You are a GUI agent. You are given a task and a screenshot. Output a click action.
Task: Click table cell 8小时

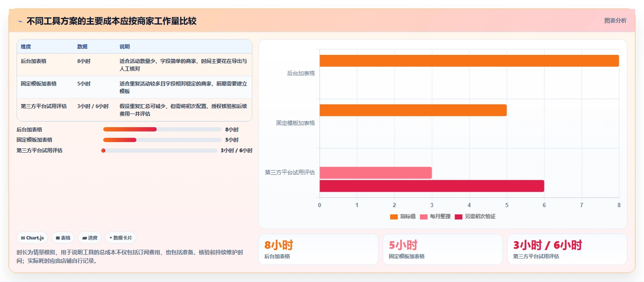click(x=84, y=61)
